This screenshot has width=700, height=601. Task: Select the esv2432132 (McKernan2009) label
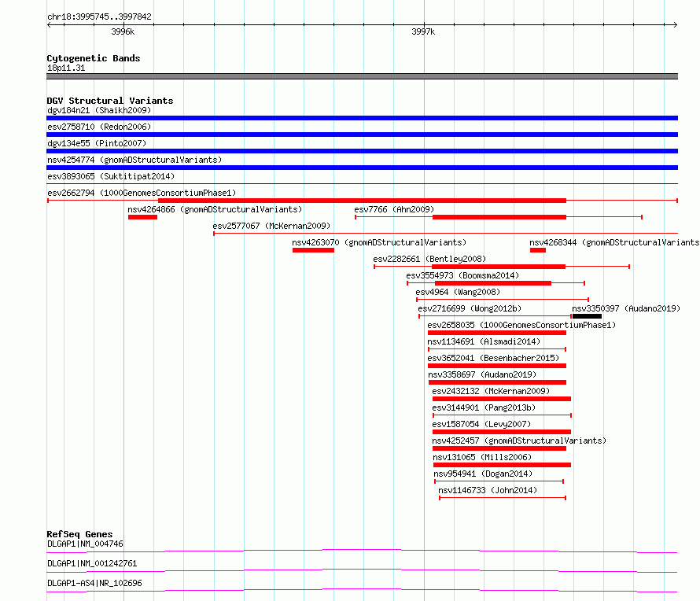click(491, 391)
